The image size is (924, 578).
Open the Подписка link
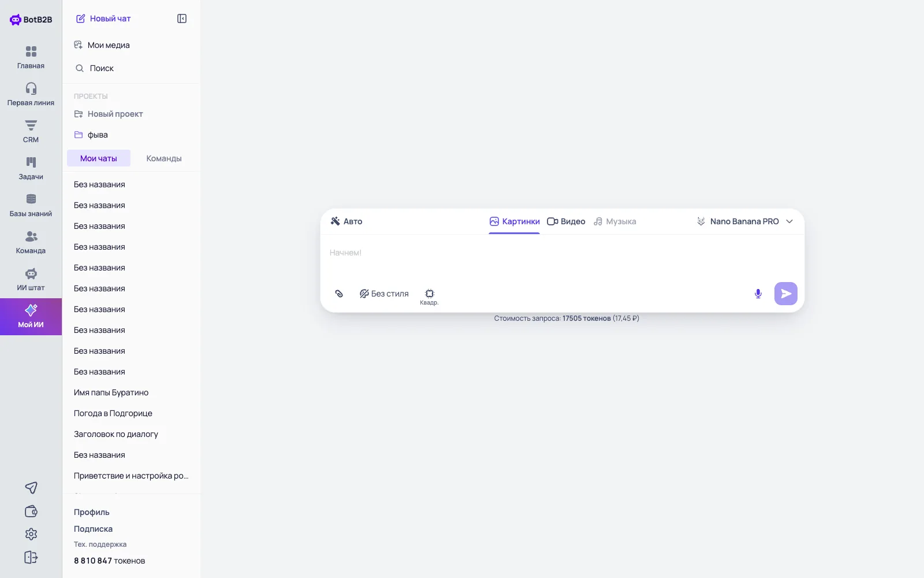(x=93, y=529)
